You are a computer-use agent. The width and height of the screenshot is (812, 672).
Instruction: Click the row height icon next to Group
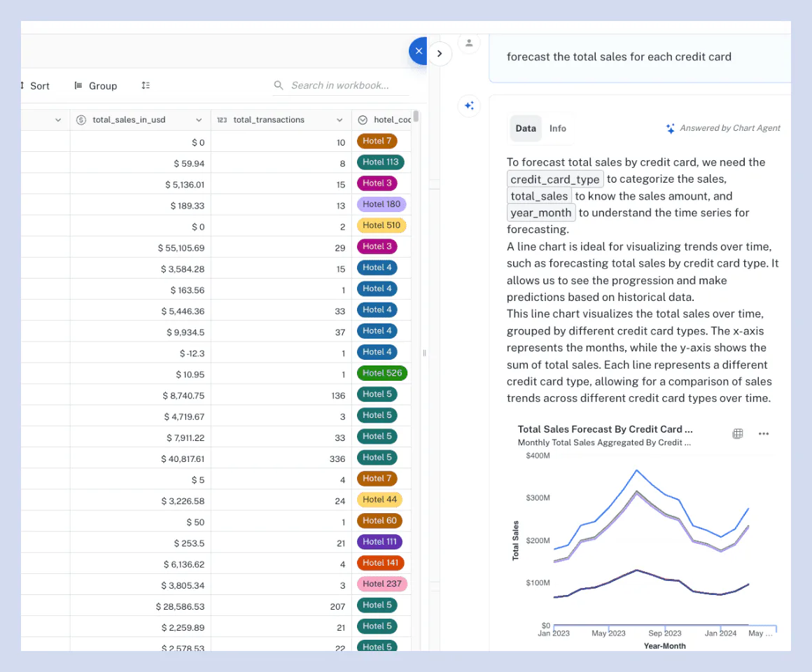coord(146,85)
